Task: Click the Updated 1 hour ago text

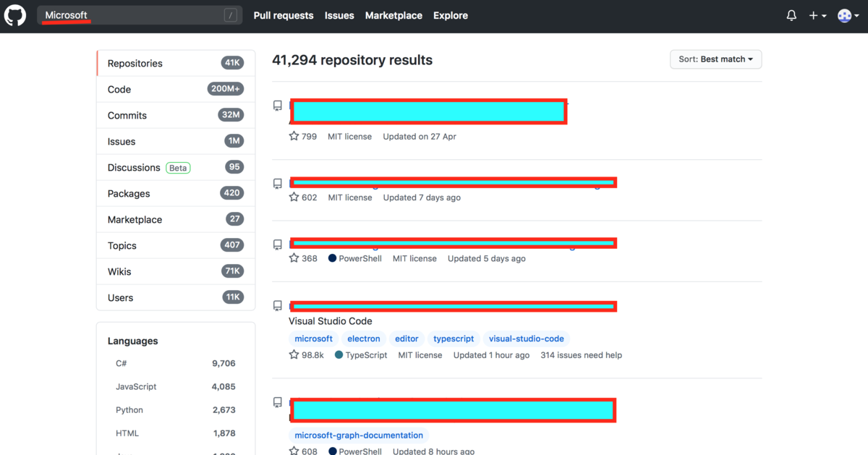Action: click(491, 355)
